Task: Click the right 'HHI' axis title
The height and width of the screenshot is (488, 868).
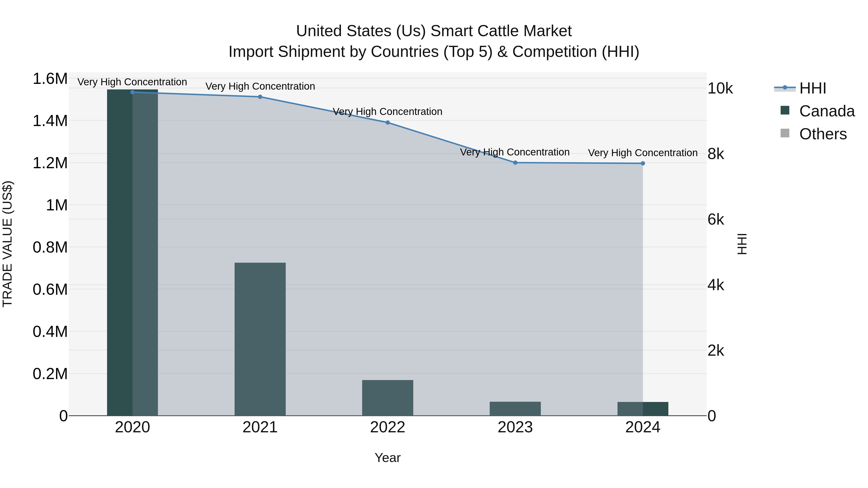Action: point(742,244)
